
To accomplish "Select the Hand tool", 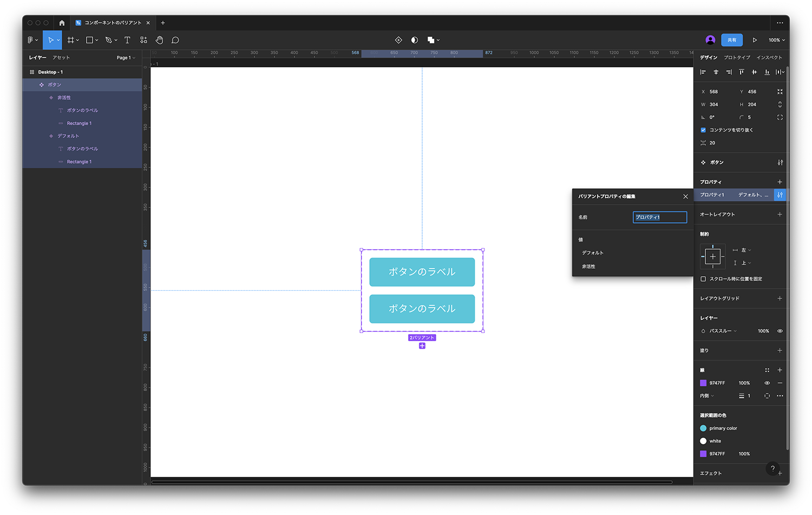I will click(x=159, y=40).
